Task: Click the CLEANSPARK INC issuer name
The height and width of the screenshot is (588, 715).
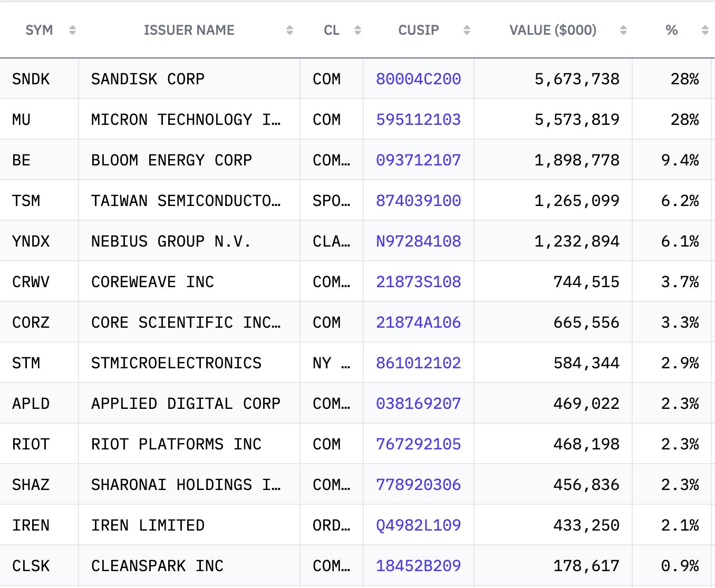Action: coord(158,566)
